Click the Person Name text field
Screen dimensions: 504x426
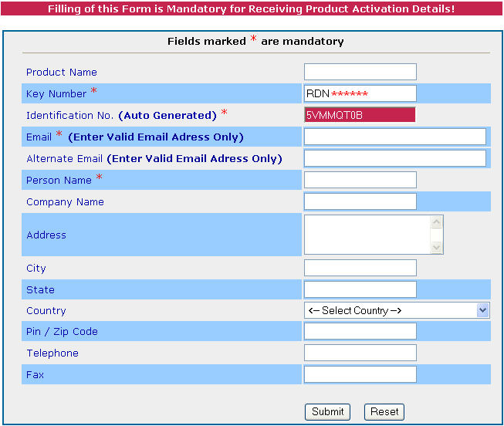pyautogui.click(x=360, y=180)
